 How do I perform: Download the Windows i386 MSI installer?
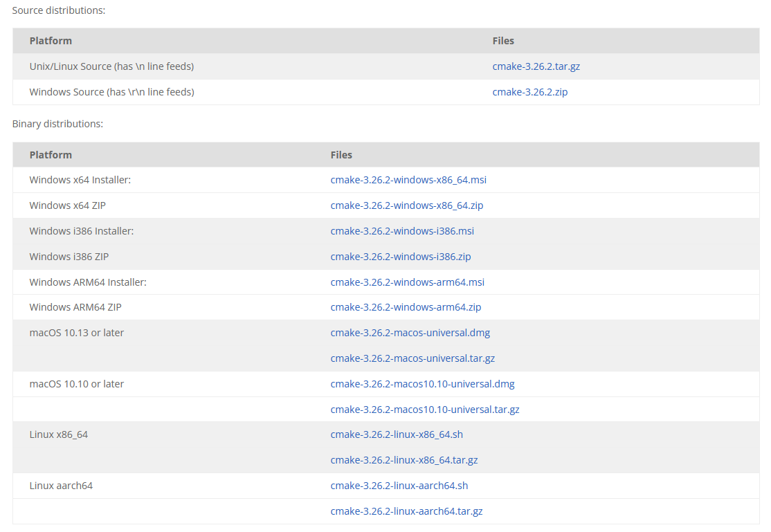(x=402, y=231)
